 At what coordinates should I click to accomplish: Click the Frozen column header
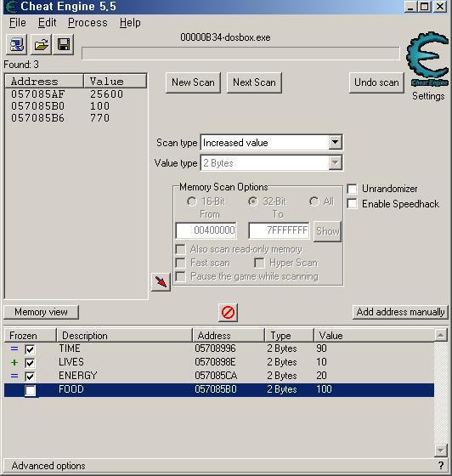(31, 336)
